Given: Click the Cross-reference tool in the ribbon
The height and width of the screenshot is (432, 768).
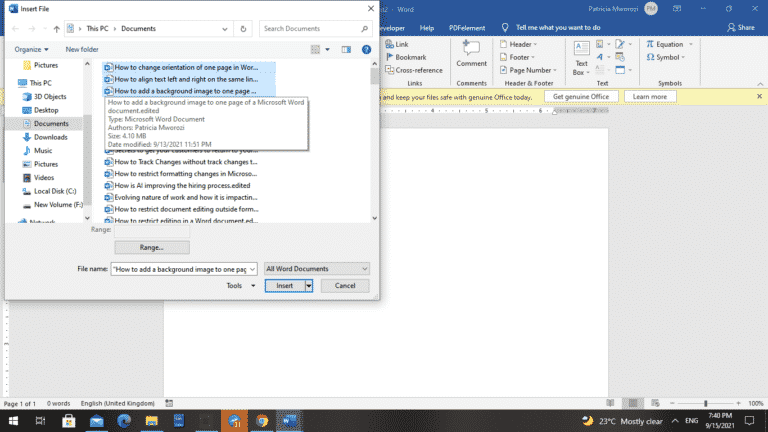Looking at the screenshot, I should [414, 70].
